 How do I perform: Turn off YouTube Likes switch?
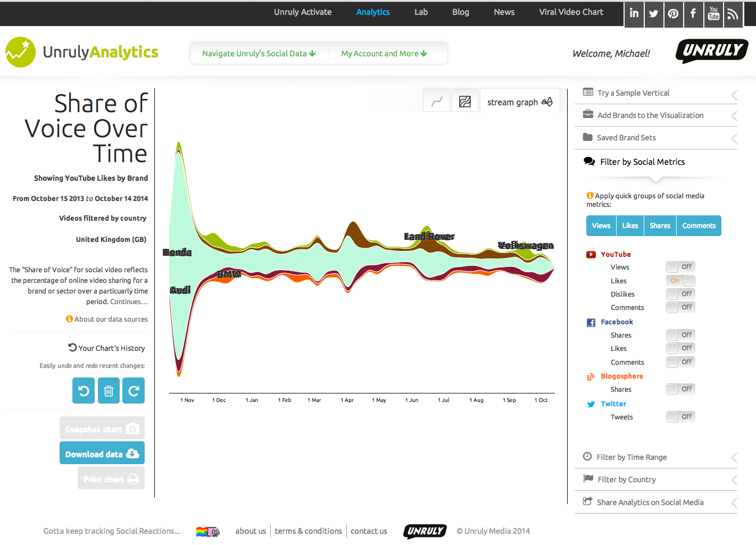coord(680,281)
